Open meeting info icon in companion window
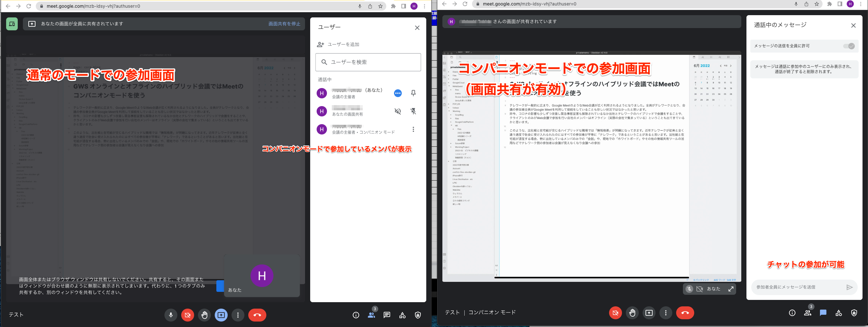 pos(792,313)
